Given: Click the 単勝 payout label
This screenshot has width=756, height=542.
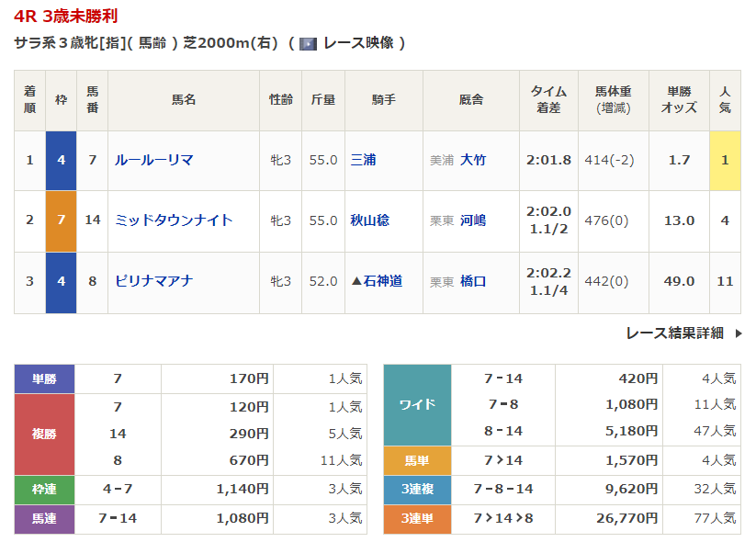Looking at the screenshot, I should click(44, 378).
